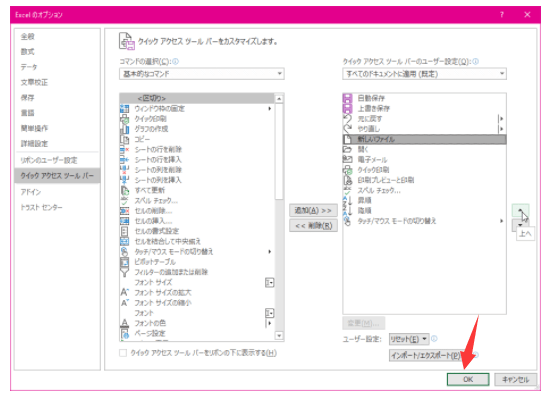Expand arrow on やり直し row in toolbar list
Image resolution: width=547 pixels, height=400 pixels.
501,129
